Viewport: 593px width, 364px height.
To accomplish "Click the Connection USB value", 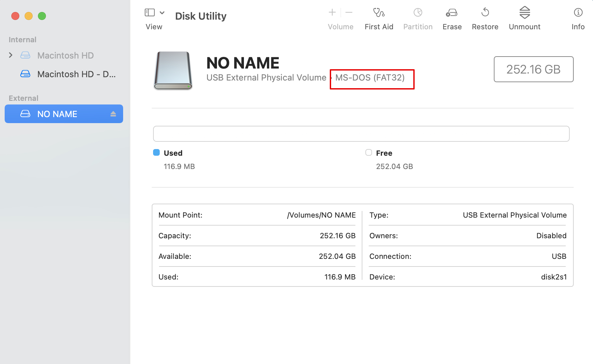I will click(559, 256).
